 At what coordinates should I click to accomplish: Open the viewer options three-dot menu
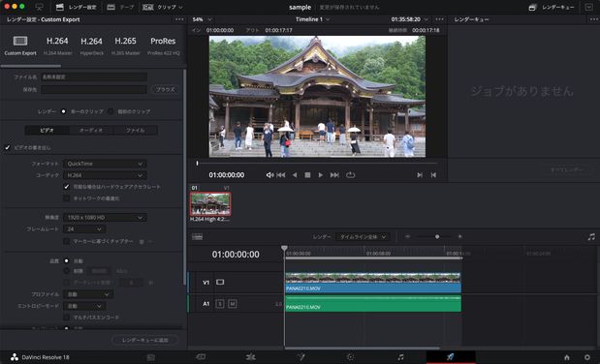tap(440, 19)
